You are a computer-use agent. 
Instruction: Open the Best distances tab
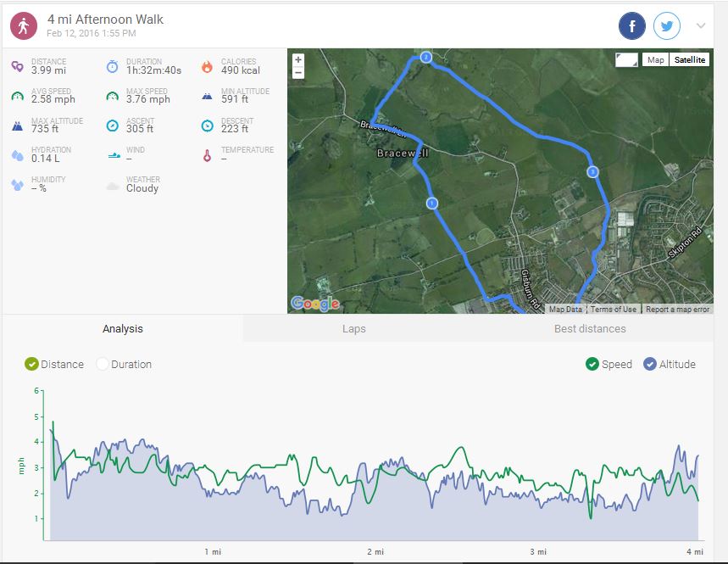point(590,328)
